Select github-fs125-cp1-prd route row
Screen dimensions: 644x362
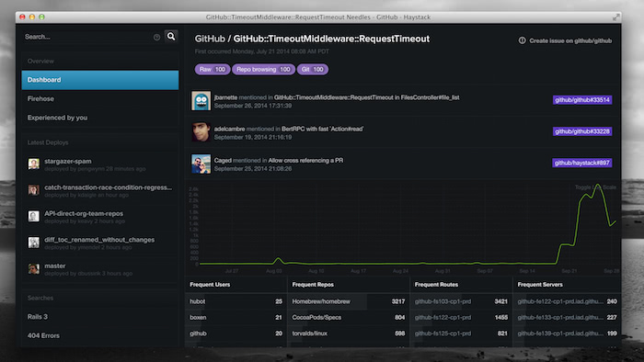point(461,334)
